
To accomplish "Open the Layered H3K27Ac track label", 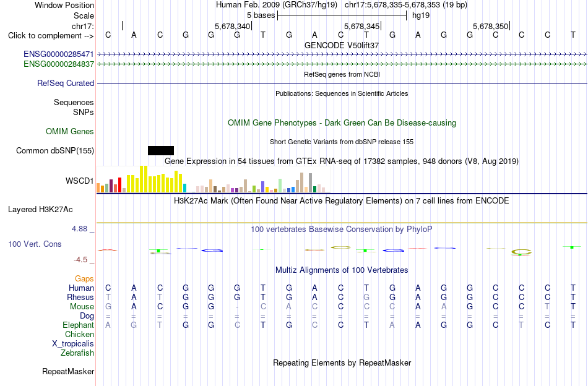I will pos(40,210).
